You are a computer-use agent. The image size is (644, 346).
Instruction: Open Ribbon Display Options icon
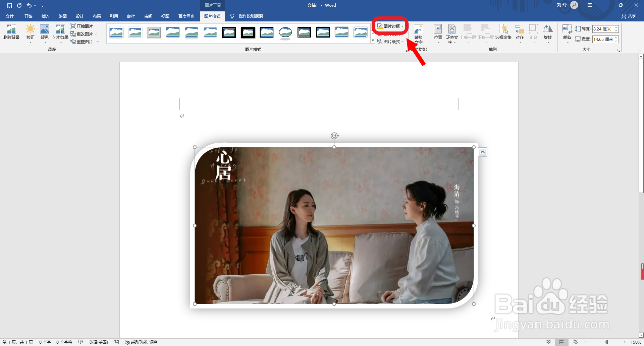point(590,5)
